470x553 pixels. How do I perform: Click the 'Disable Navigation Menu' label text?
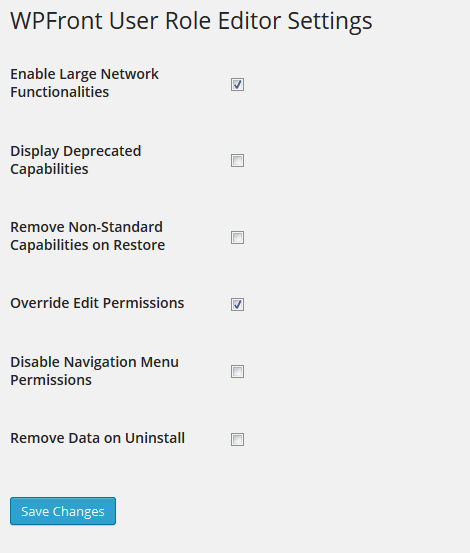pyautogui.click(x=94, y=363)
